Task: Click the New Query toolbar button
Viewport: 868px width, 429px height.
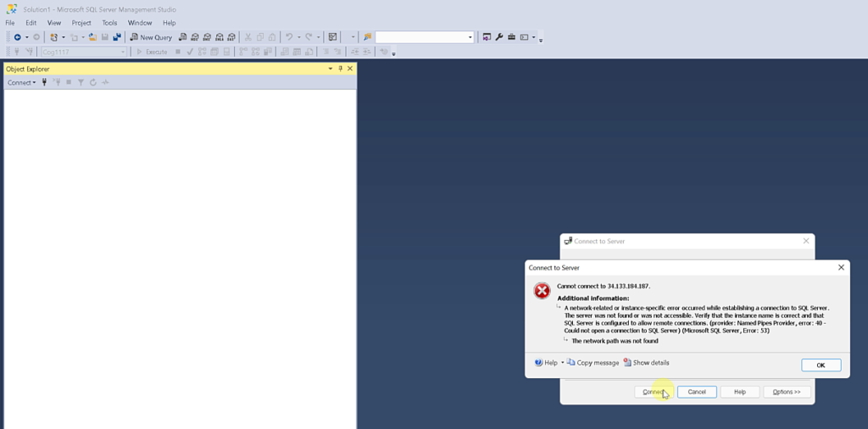Action: (x=151, y=37)
